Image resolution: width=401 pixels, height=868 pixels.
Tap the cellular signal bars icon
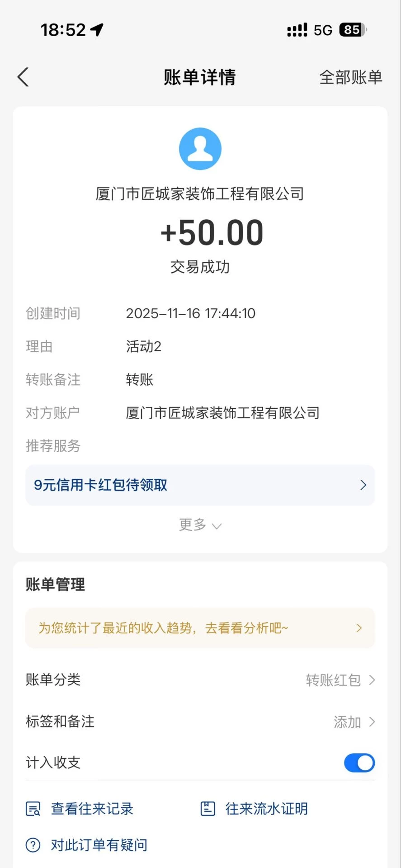[297, 30]
